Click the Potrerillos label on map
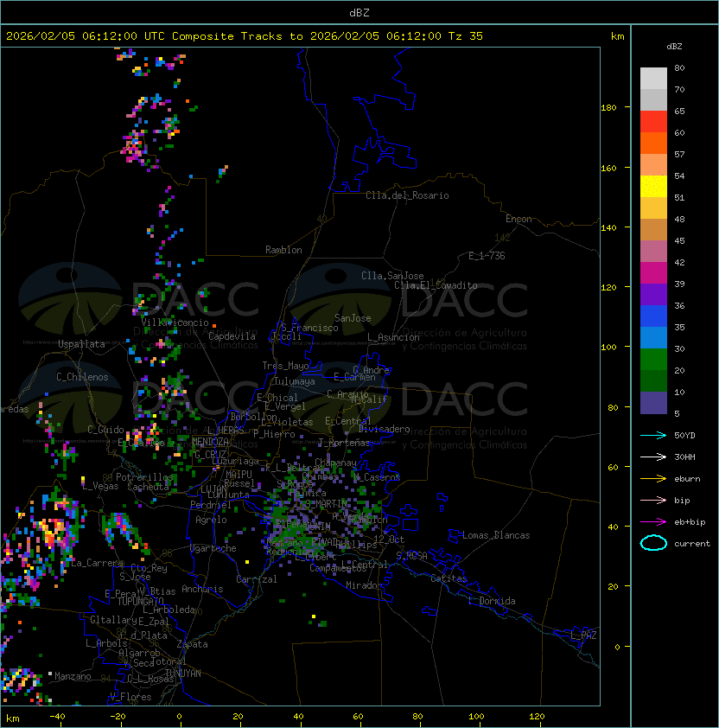 [x=144, y=476]
